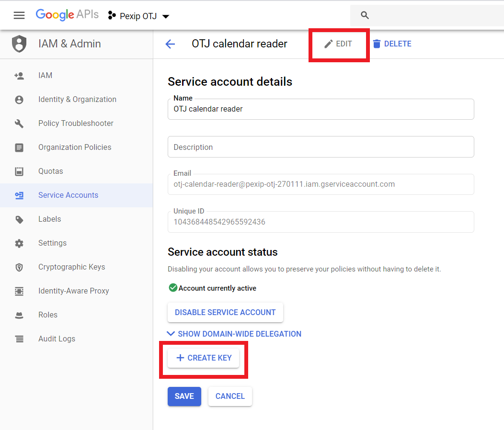
Task: Open the Pexip OTJ project dropdown
Action: tap(139, 16)
